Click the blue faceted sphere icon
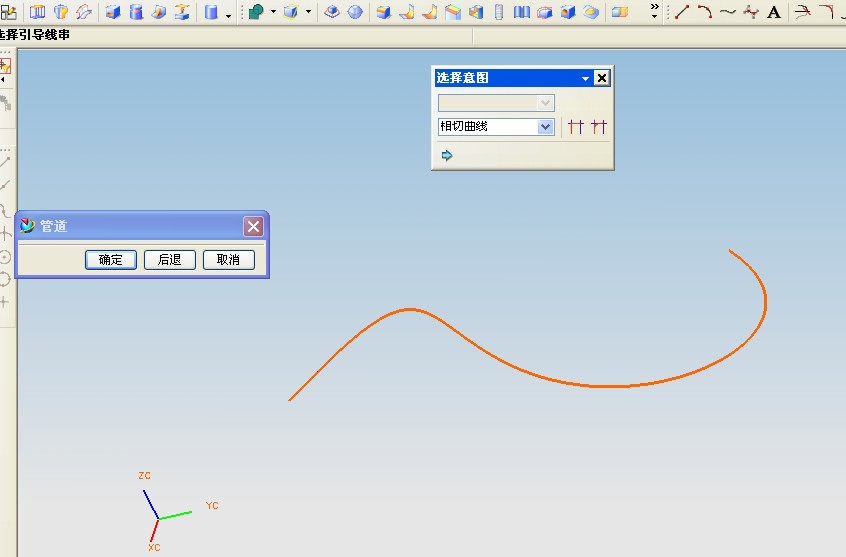The height and width of the screenshot is (557, 846). point(355,12)
